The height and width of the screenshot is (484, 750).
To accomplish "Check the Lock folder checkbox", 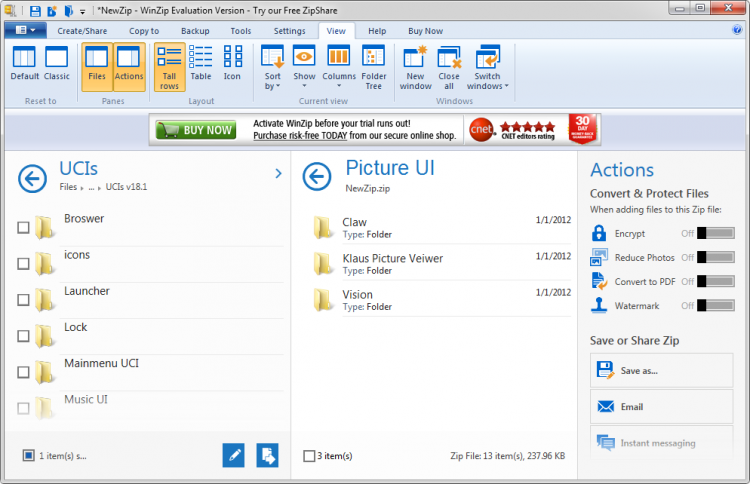I will (23, 336).
